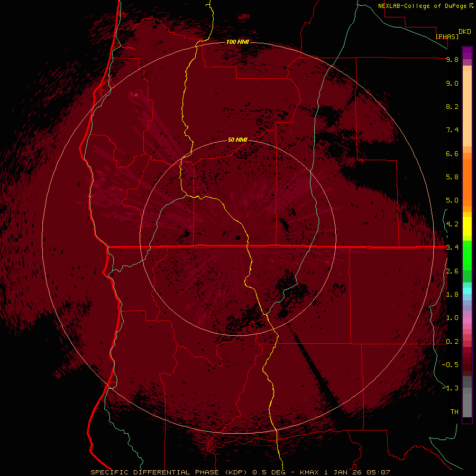Viewport: 476px width, 476px height.
Task: Click the purple top segment of color bar
Action: tap(467, 53)
